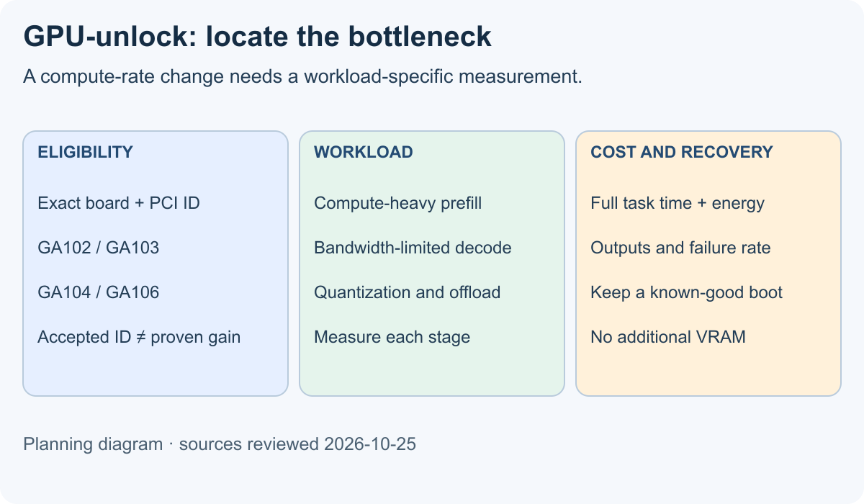Viewport: 864px width, 504px height.
Task: Click the 'GA104 / GA106' entry
Action: click(x=99, y=292)
